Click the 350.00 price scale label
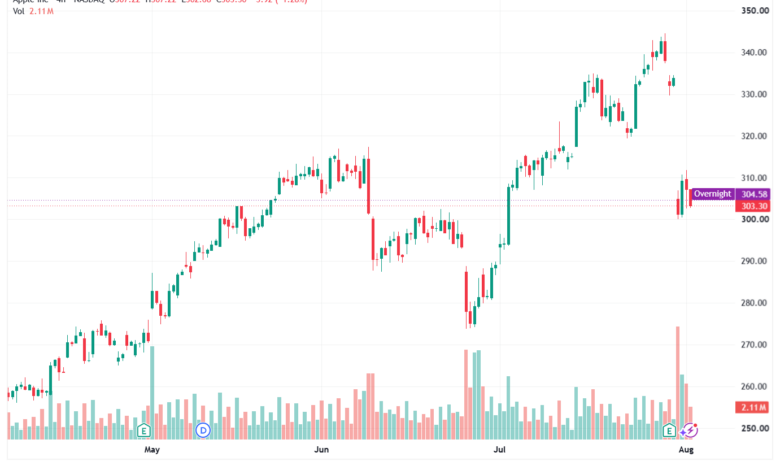 [x=755, y=11]
